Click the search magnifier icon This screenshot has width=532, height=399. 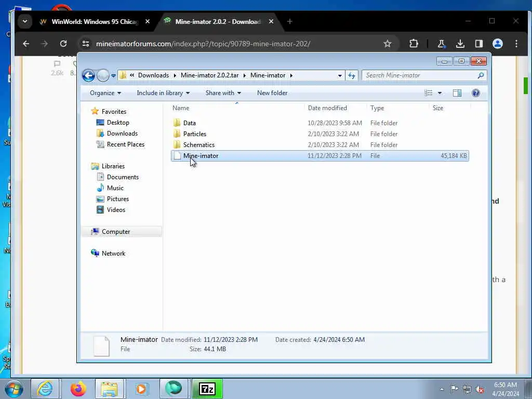[x=481, y=75]
